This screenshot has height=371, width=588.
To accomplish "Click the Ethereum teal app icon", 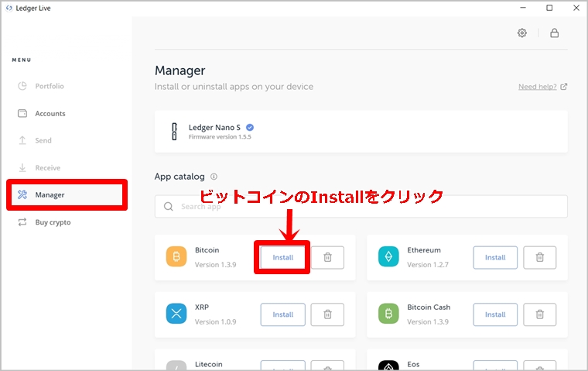I will click(x=388, y=257).
